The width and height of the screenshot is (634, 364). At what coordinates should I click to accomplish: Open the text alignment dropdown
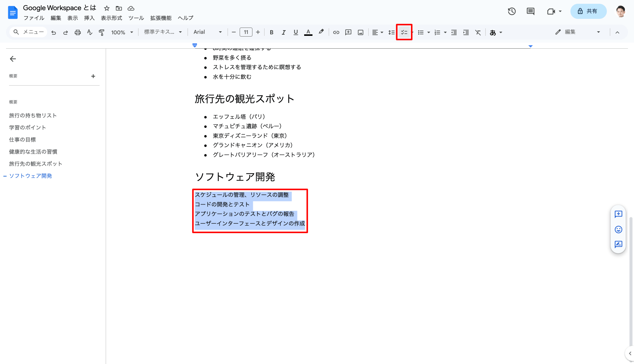point(377,32)
